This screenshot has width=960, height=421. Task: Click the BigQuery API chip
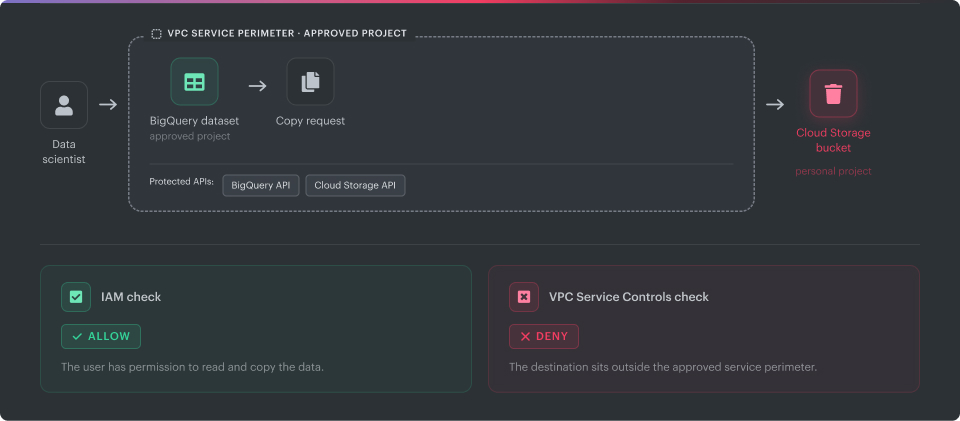coord(261,185)
